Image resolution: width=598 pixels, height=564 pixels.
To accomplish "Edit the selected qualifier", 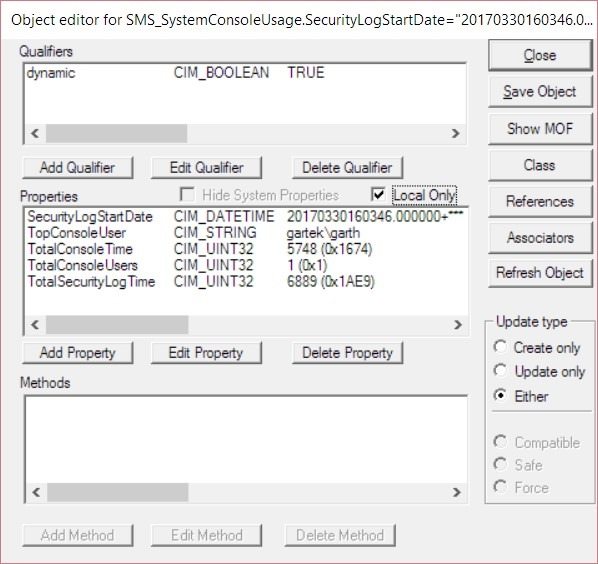I will pos(206,167).
